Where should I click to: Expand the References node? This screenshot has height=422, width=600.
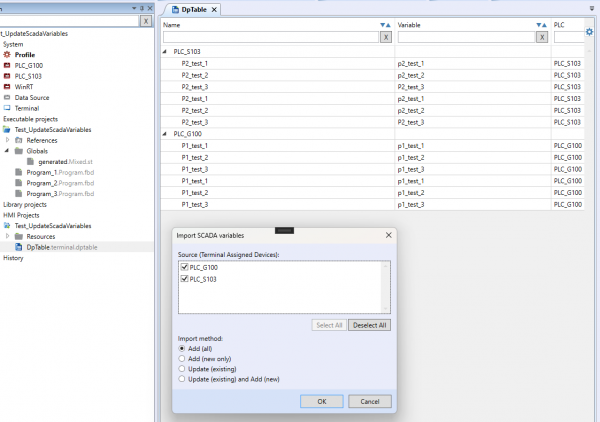coord(7,140)
